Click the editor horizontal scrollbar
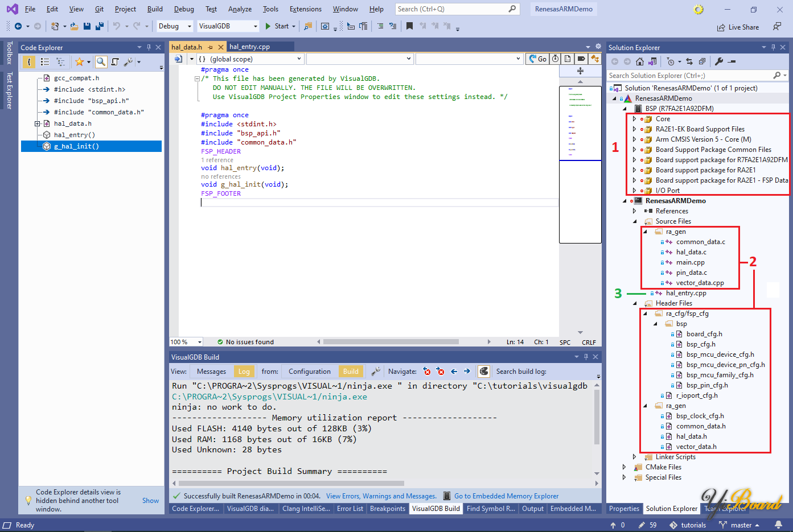Viewport: 793px width, 532px height. coord(391,342)
